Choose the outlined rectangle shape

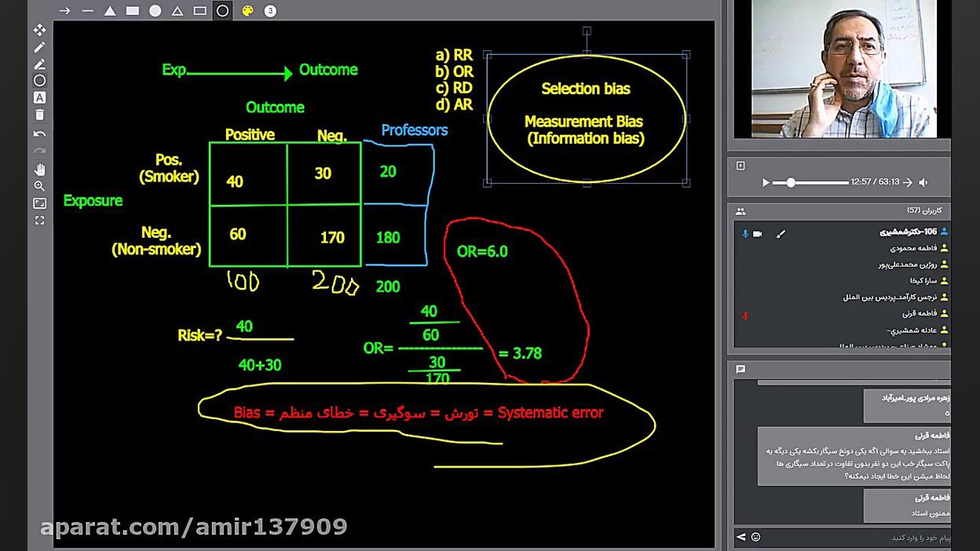[x=200, y=11]
